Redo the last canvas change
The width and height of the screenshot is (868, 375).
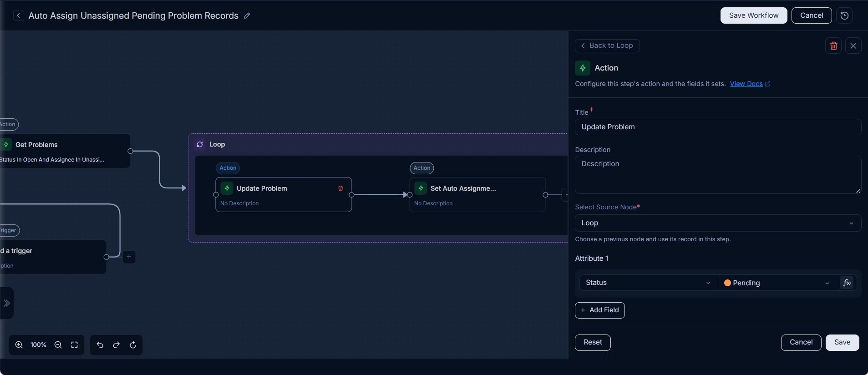117,345
